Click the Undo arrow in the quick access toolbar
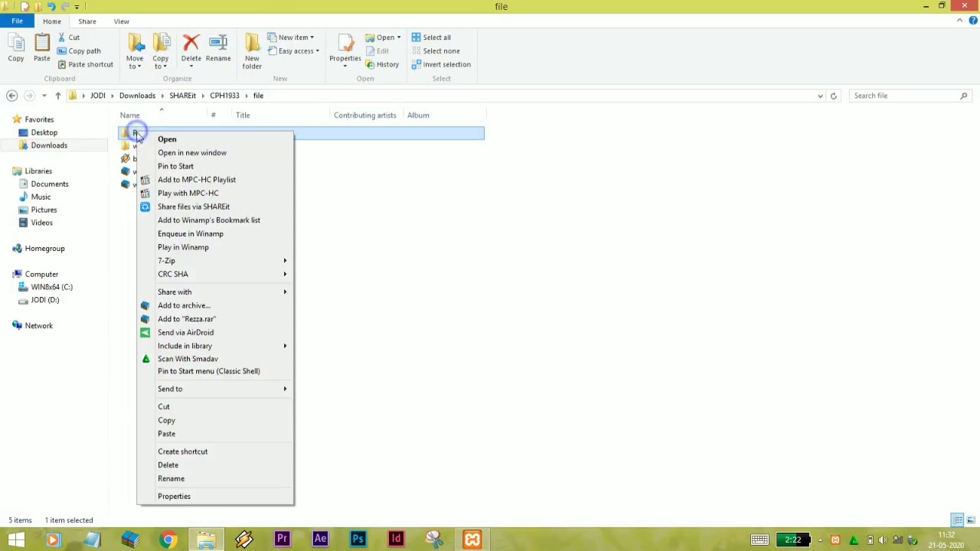Screen dimensions: 980x551 (x=51, y=7)
